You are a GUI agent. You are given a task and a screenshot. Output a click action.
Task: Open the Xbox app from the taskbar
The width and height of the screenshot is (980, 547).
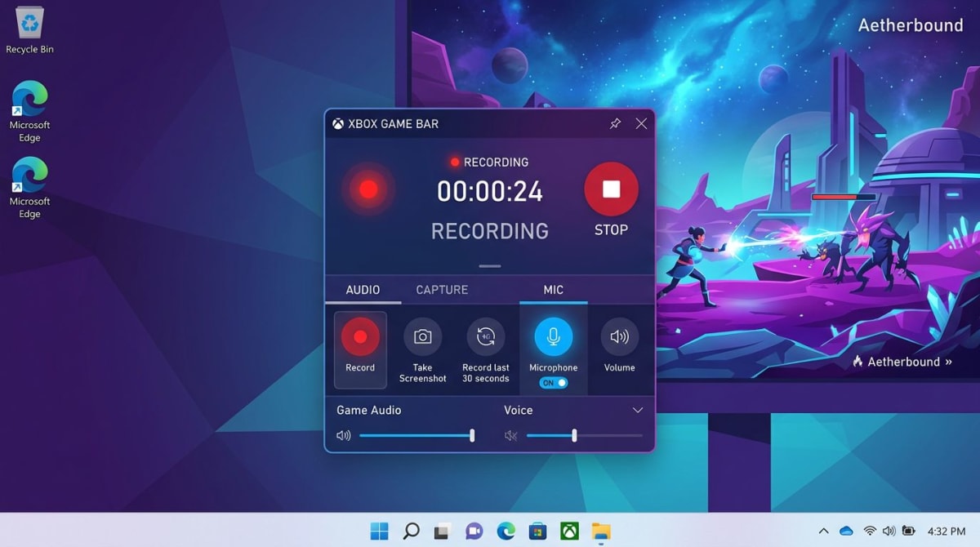coord(569,531)
